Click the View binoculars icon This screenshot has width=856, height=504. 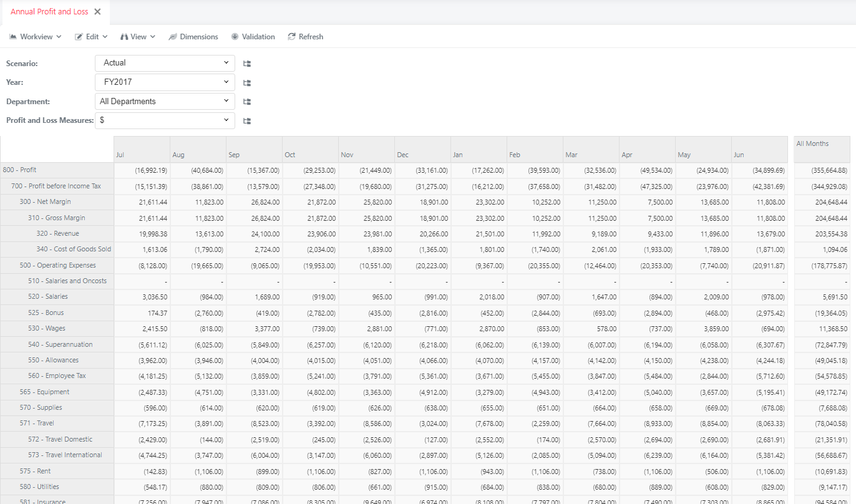point(124,37)
